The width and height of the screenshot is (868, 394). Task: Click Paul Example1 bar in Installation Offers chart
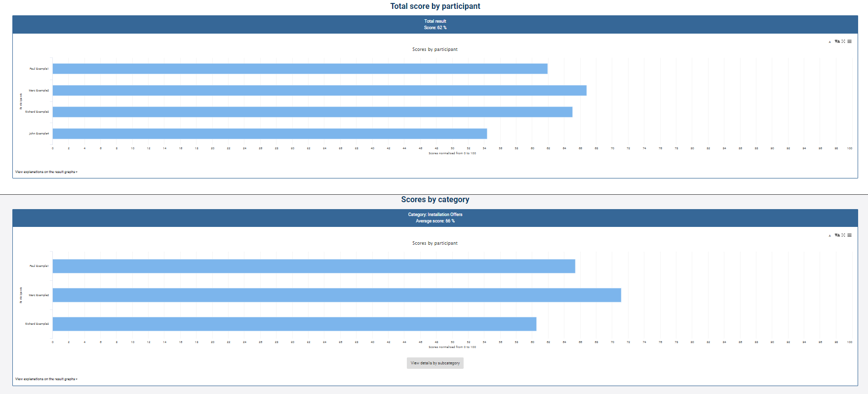click(x=314, y=266)
